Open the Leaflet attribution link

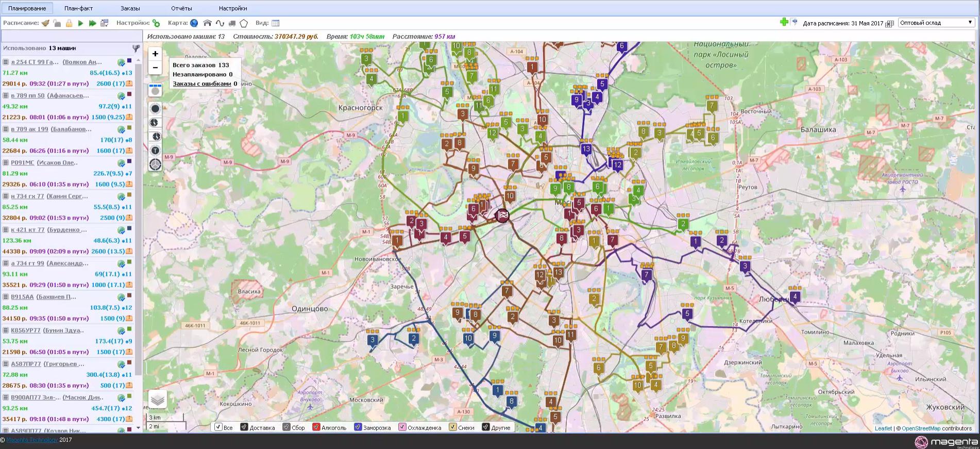(x=883, y=428)
